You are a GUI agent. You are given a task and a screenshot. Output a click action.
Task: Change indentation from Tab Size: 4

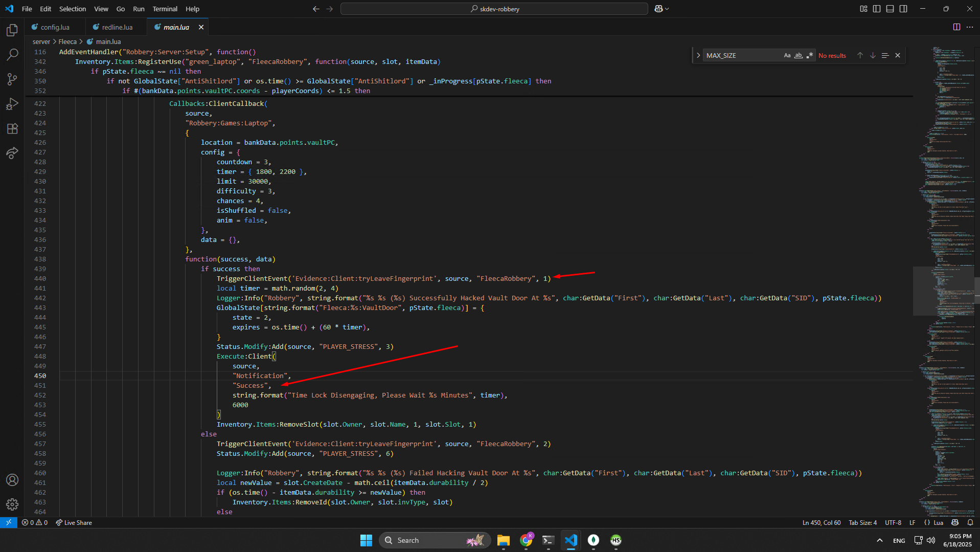tap(862, 522)
